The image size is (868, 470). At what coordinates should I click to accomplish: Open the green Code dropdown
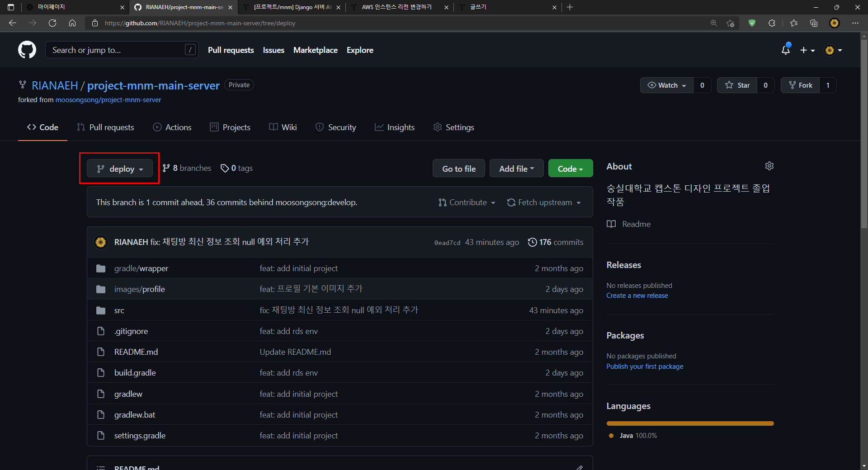[571, 169]
